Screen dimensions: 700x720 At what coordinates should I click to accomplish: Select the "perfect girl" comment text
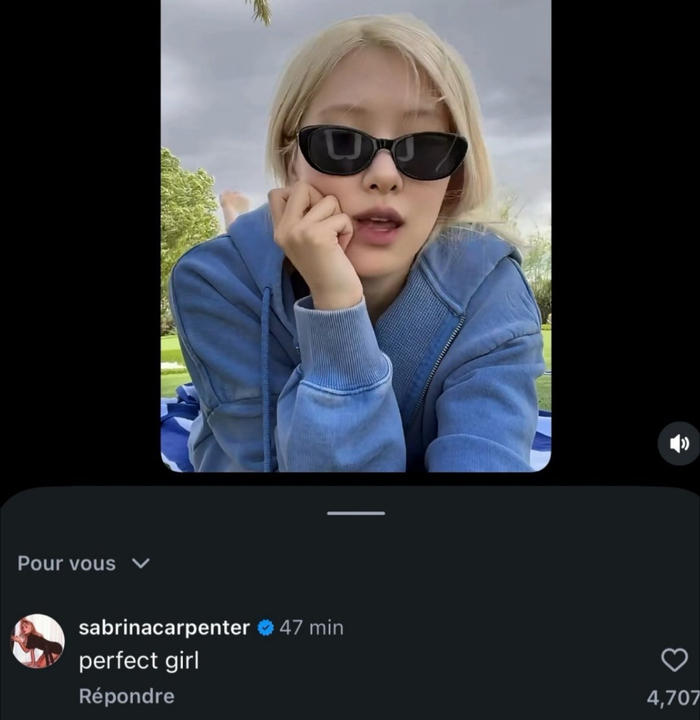coord(139,660)
